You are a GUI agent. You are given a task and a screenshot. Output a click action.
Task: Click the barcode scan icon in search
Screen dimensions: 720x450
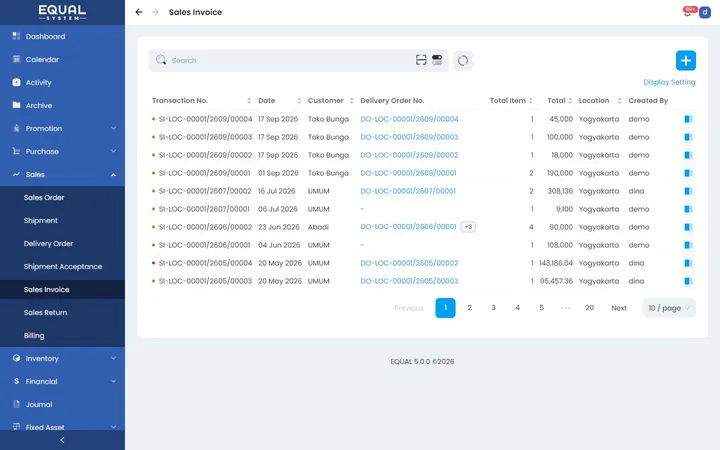pyautogui.click(x=421, y=60)
